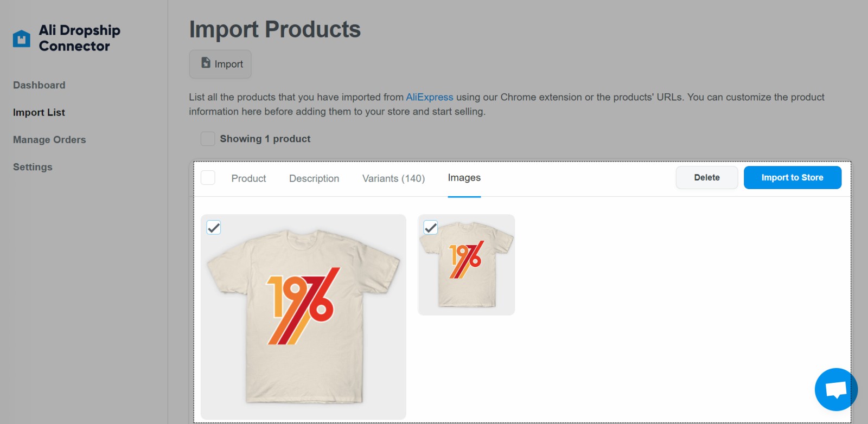
Task: Select the Images tab
Action: [464, 178]
